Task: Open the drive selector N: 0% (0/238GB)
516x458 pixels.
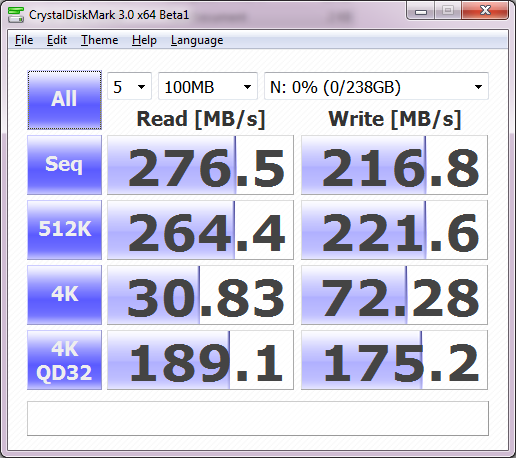Action: point(376,86)
